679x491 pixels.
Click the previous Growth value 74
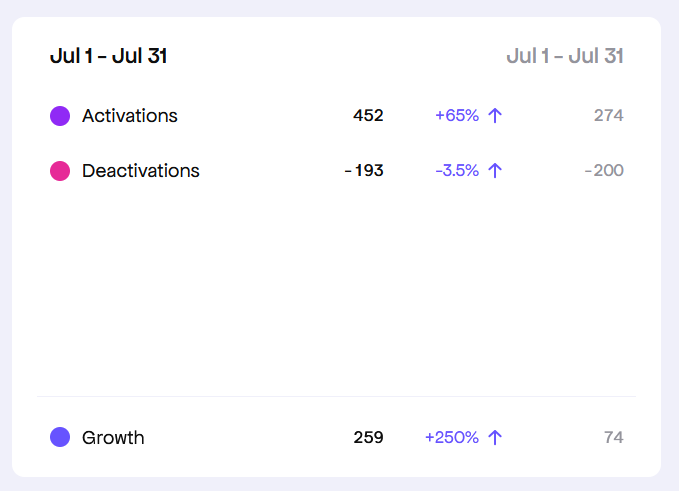(614, 437)
